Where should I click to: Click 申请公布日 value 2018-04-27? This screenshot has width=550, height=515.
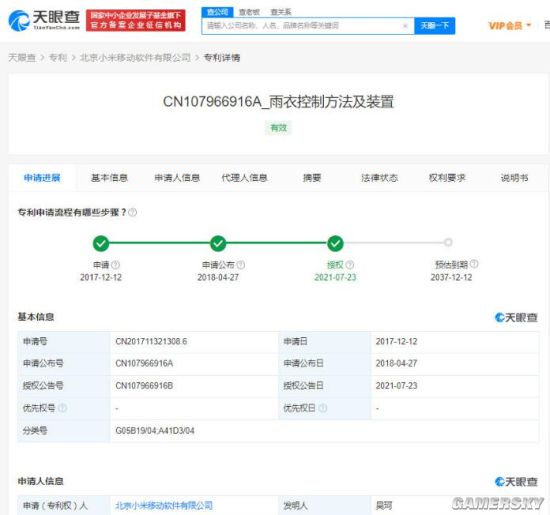(x=396, y=363)
